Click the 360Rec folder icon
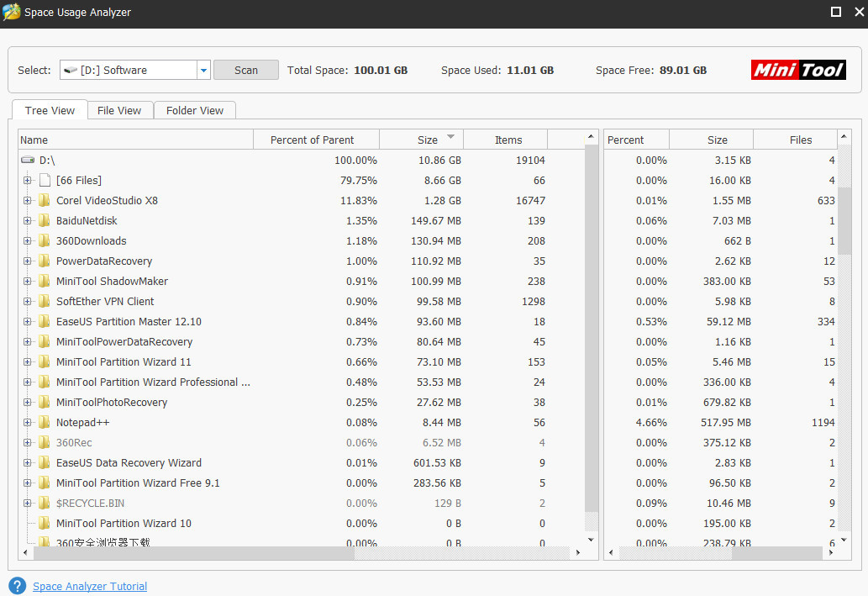The height and width of the screenshot is (596, 868). [45, 443]
